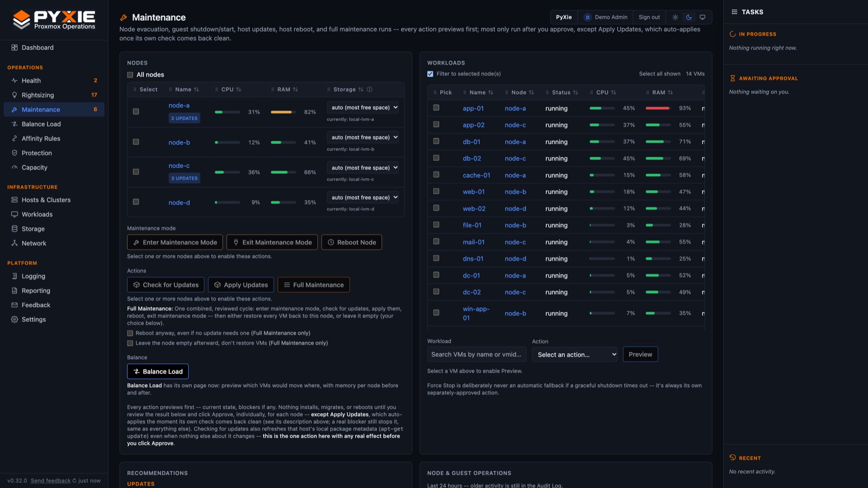Screen dimensions: 868x488
Task: Enable Leave the node empty afterward checkbox
Action: 130,343
